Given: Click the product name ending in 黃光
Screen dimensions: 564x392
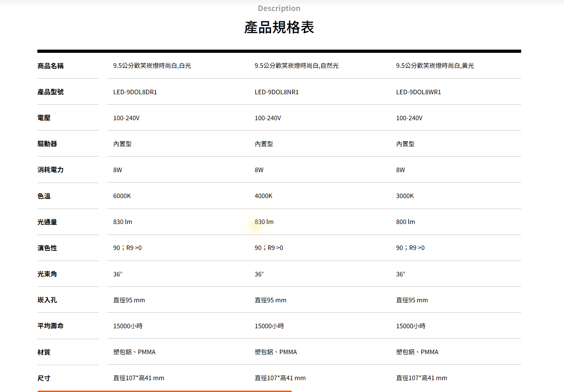Looking at the screenshot, I should click(x=435, y=66).
